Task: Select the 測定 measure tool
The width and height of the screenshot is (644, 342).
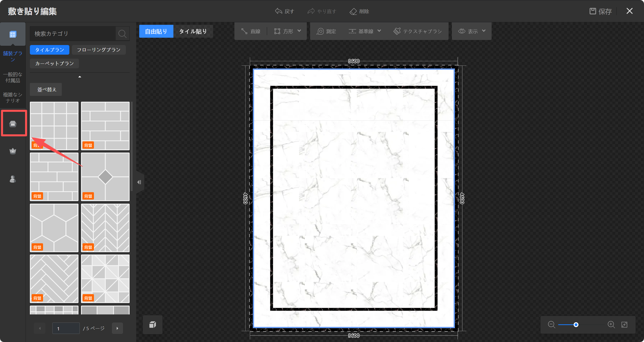Action: (x=326, y=31)
